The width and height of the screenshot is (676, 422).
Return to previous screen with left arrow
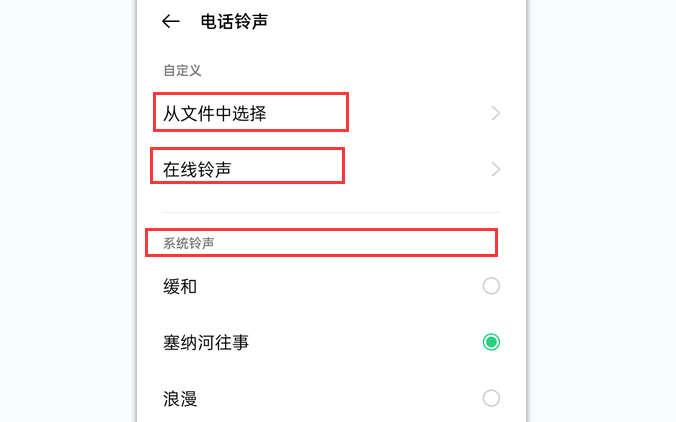click(x=171, y=21)
